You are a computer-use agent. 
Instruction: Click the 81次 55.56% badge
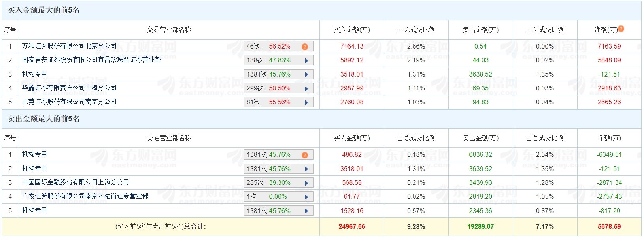tap(278, 102)
